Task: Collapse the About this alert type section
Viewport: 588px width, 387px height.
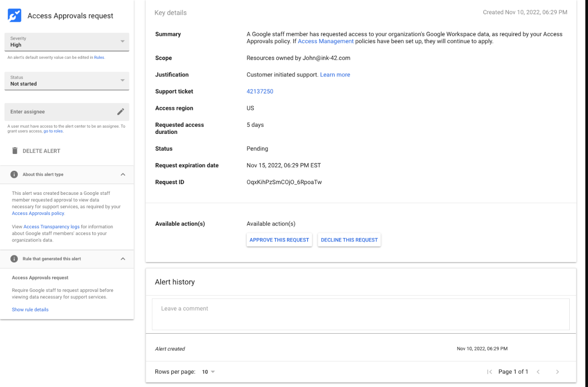Action: pyautogui.click(x=123, y=174)
